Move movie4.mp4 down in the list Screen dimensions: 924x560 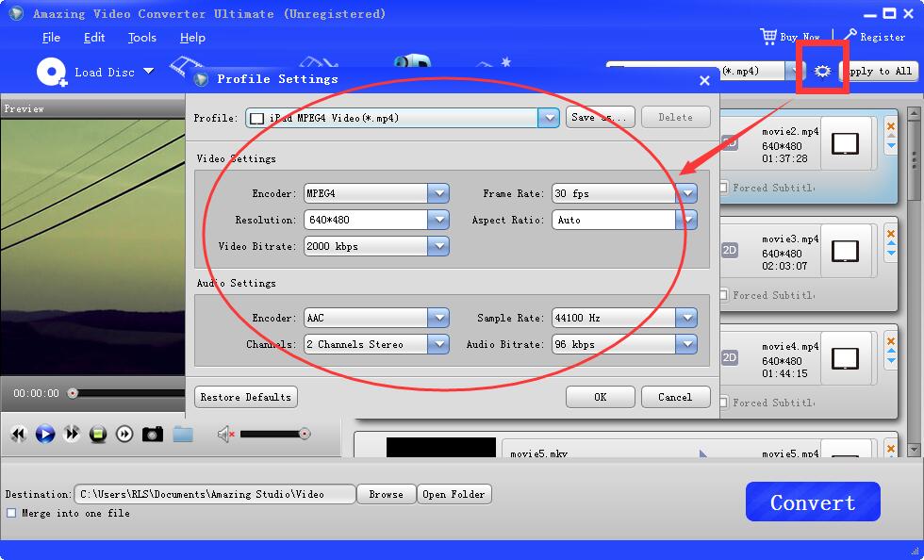pos(891,360)
